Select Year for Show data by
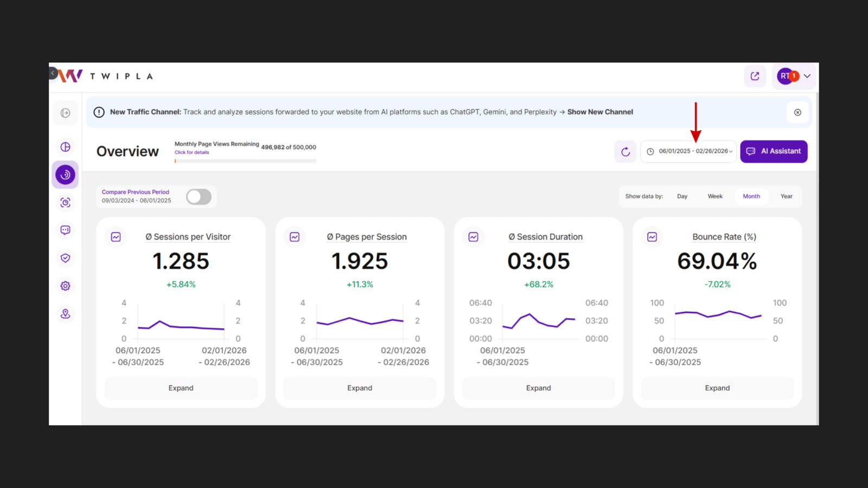The width and height of the screenshot is (868, 488). point(786,196)
